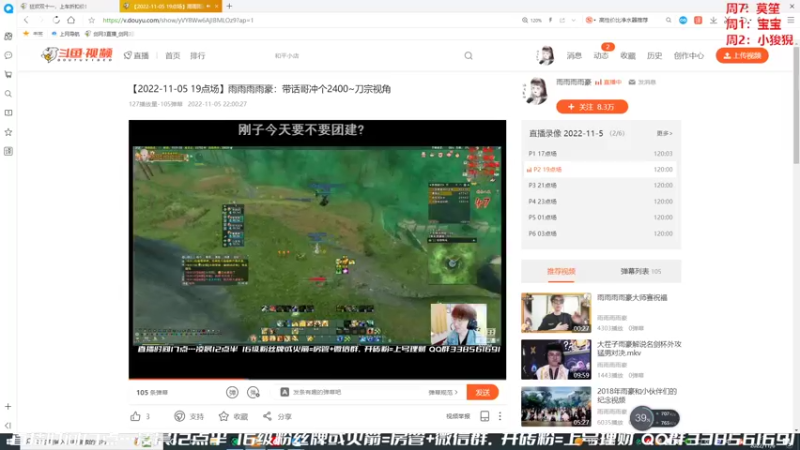Click the browser toolbar search magnifier
Image resolution: width=800 pixels, height=450 pixels.
click(x=668, y=20)
